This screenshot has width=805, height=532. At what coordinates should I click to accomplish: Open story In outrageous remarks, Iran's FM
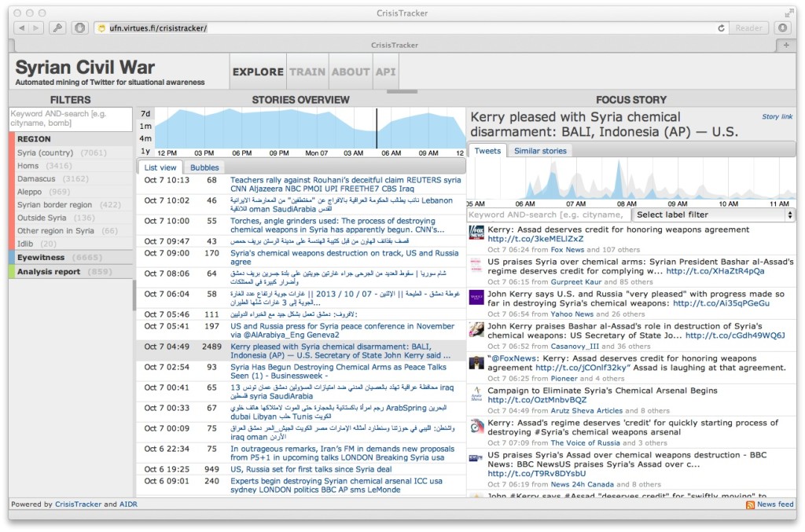(342, 453)
